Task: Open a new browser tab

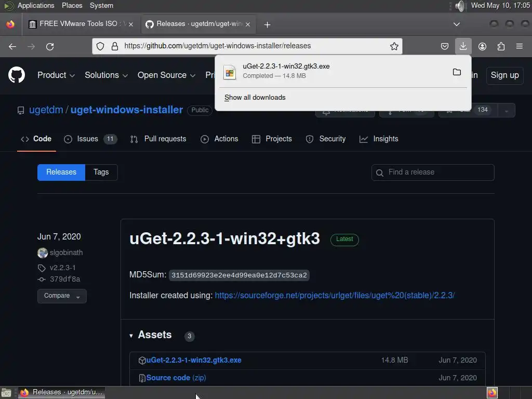Action: (267, 24)
